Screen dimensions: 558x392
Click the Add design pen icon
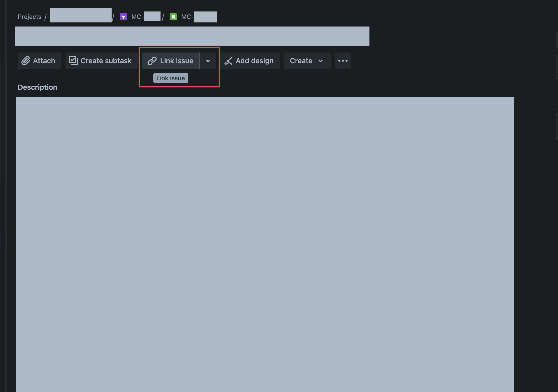pos(228,61)
